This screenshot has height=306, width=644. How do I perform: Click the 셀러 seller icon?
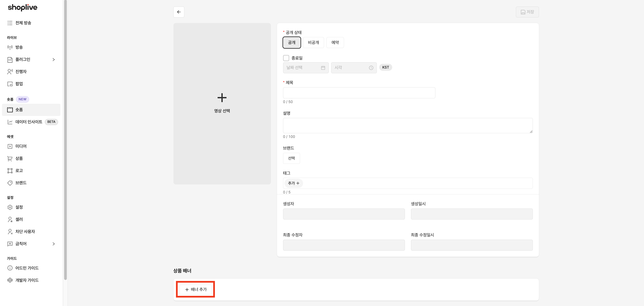coord(10,220)
